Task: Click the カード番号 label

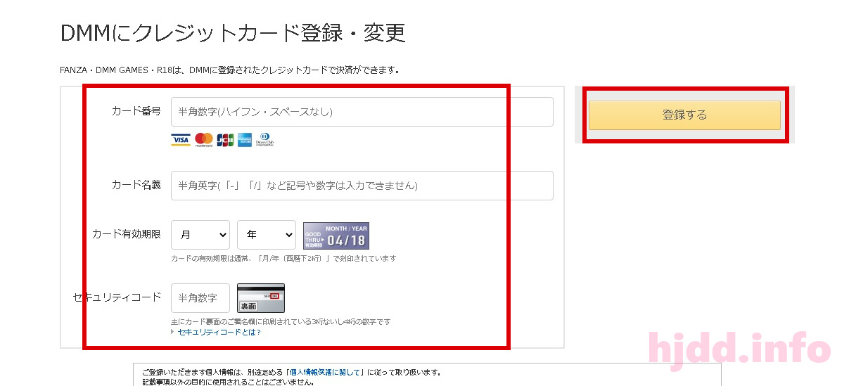Action: [x=136, y=111]
